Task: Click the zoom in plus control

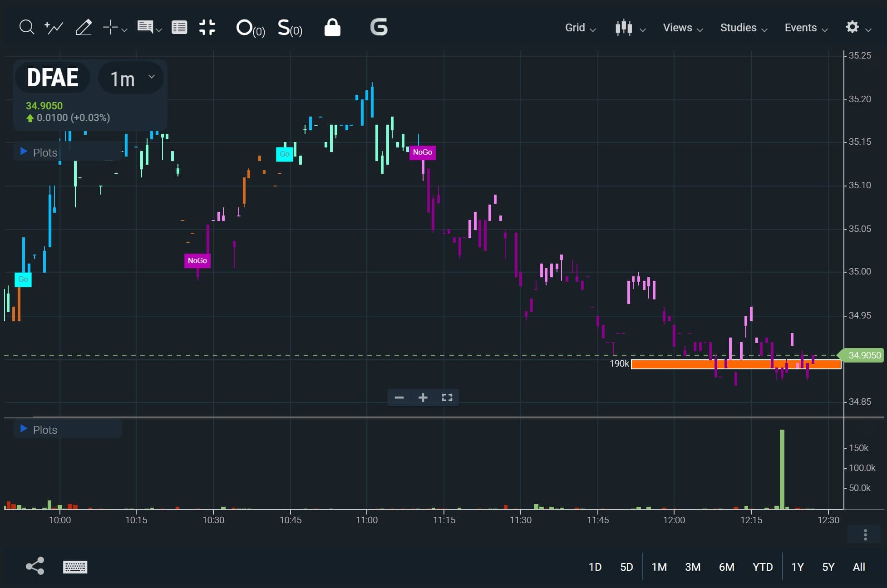Action: click(423, 397)
